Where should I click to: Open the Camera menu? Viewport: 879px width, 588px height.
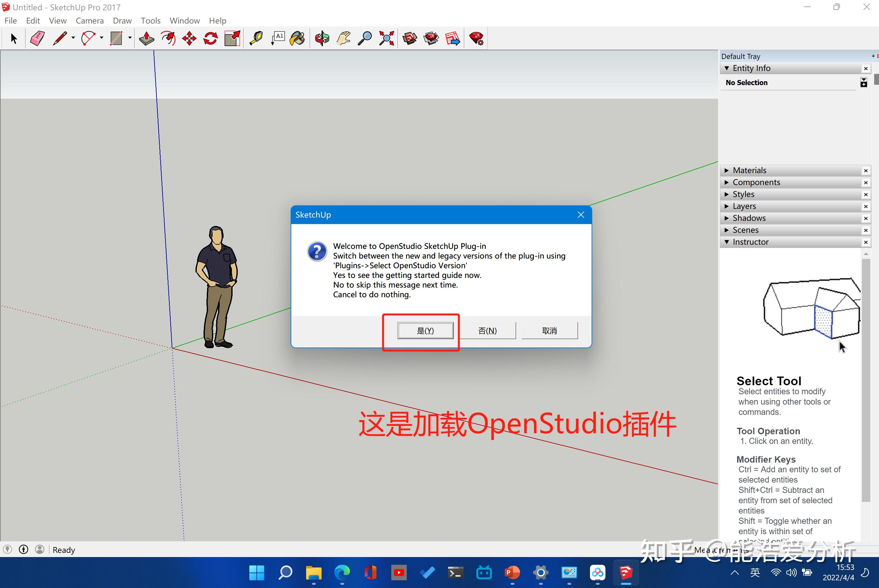click(89, 21)
